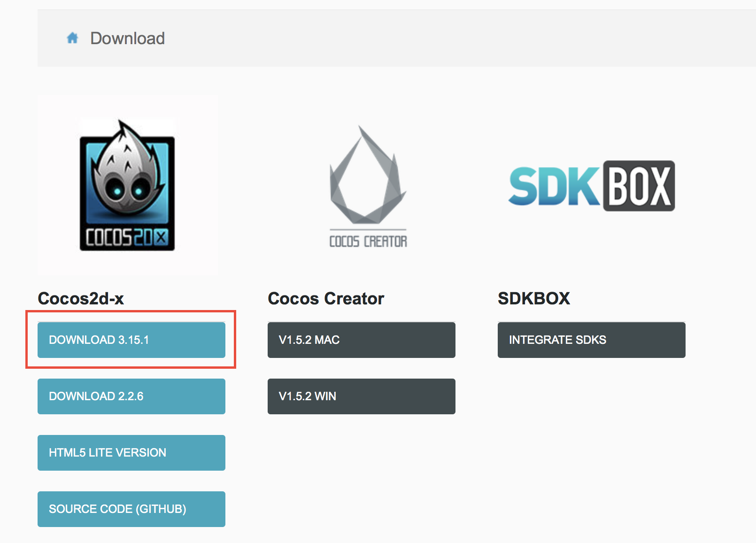This screenshot has width=756, height=543.
Task: Download Cocos Creator V1.5.2 Mac
Action: pyautogui.click(x=362, y=340)
